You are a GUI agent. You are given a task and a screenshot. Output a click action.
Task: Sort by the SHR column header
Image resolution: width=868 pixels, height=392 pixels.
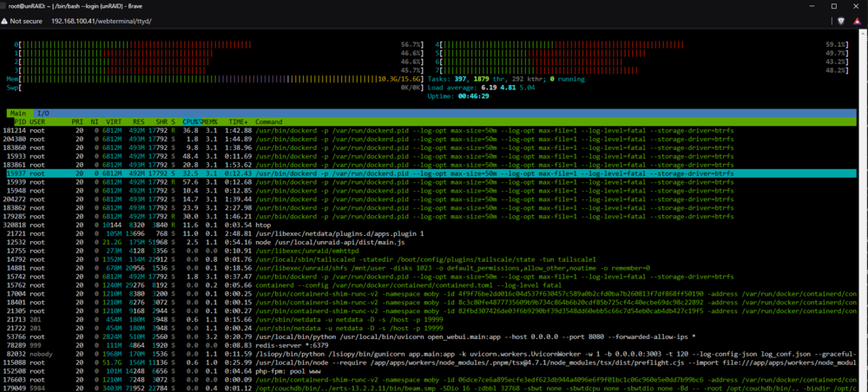[161, 121]
